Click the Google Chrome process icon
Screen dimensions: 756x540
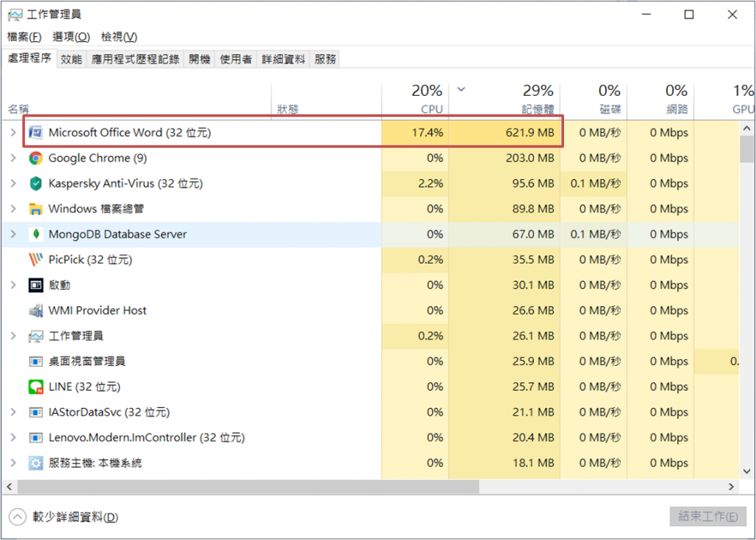click(35, 158)
